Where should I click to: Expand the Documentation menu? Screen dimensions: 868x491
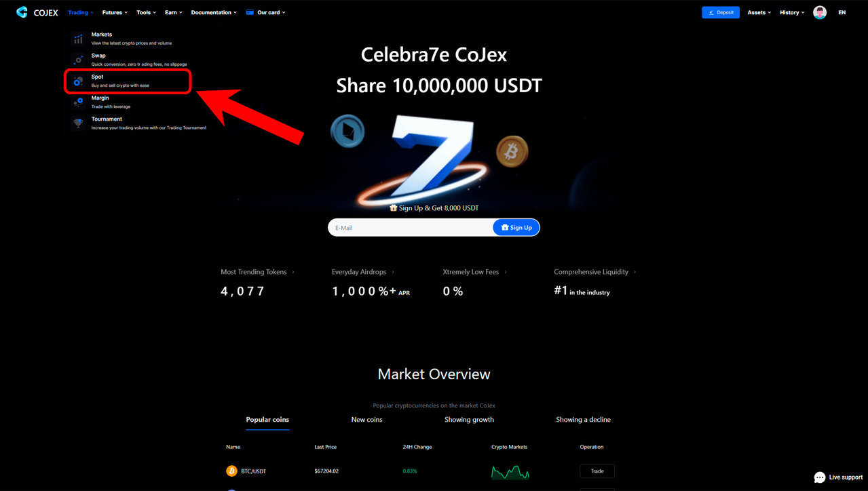(x=214, y=12)
